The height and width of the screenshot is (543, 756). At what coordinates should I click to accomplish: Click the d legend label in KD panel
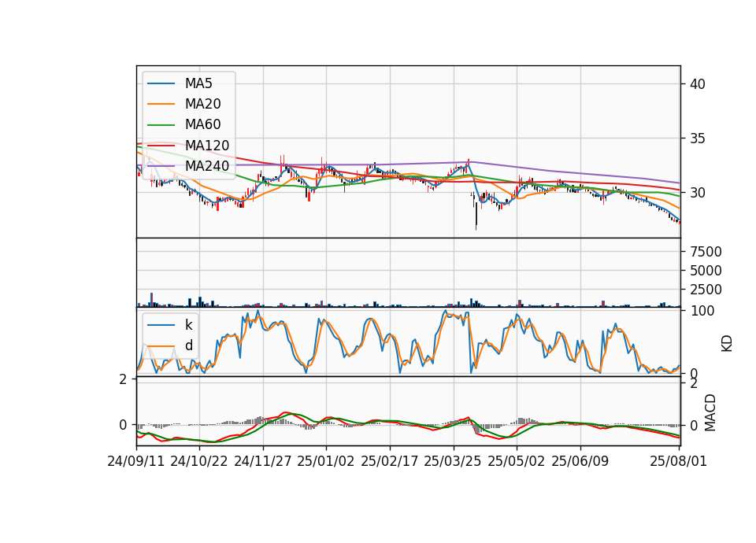pyautogui.click(x=189, y=345)
